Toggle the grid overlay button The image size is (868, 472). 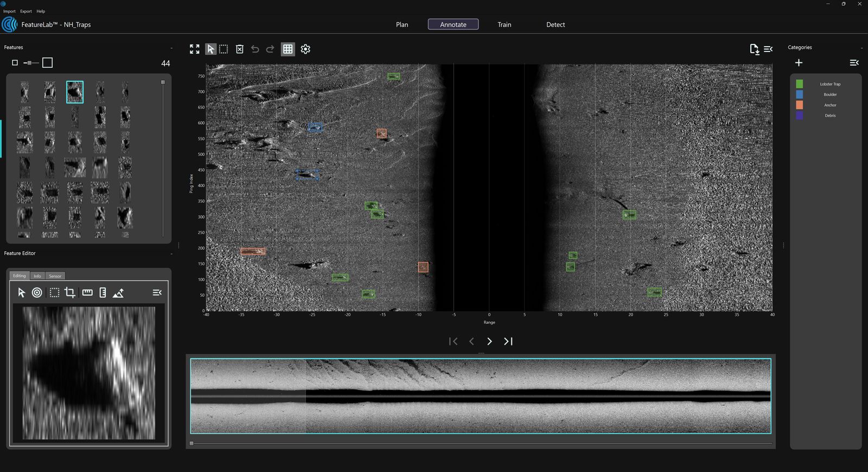coord(288,49)
